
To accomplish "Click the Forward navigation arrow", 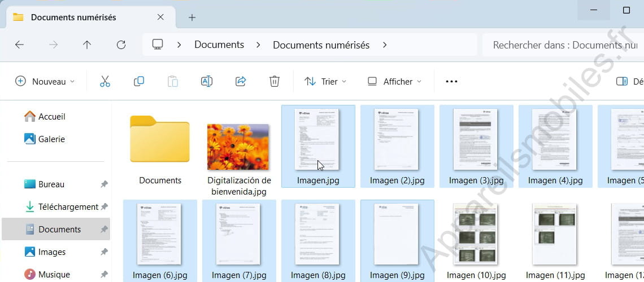I will 54,45.
